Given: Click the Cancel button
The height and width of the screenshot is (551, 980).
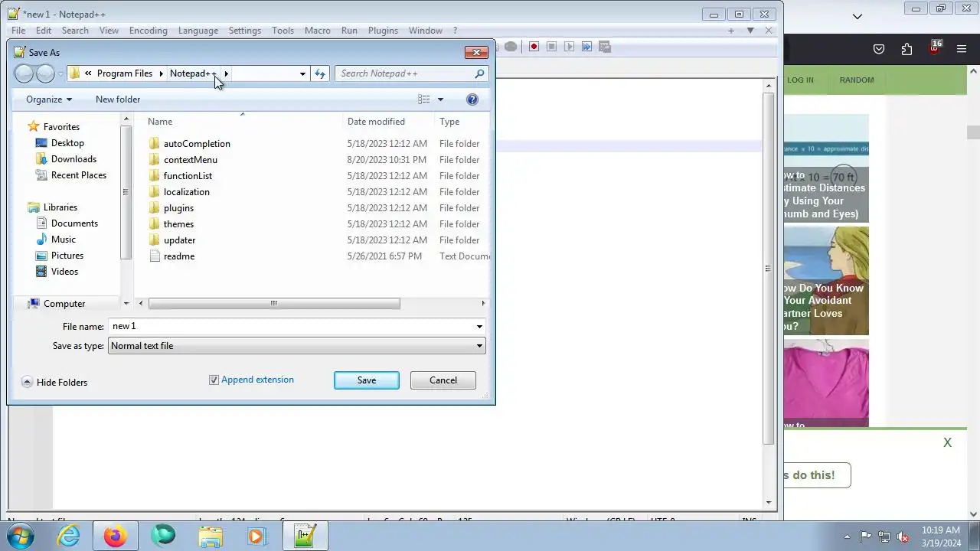Looking at the screenshot, I should 443,380.
